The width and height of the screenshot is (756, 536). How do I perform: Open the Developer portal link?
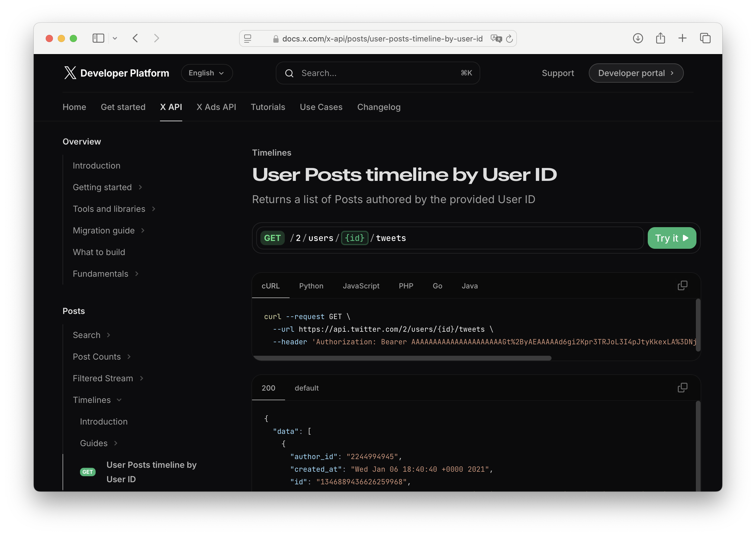pyautogui.click(x=635, y=73)
